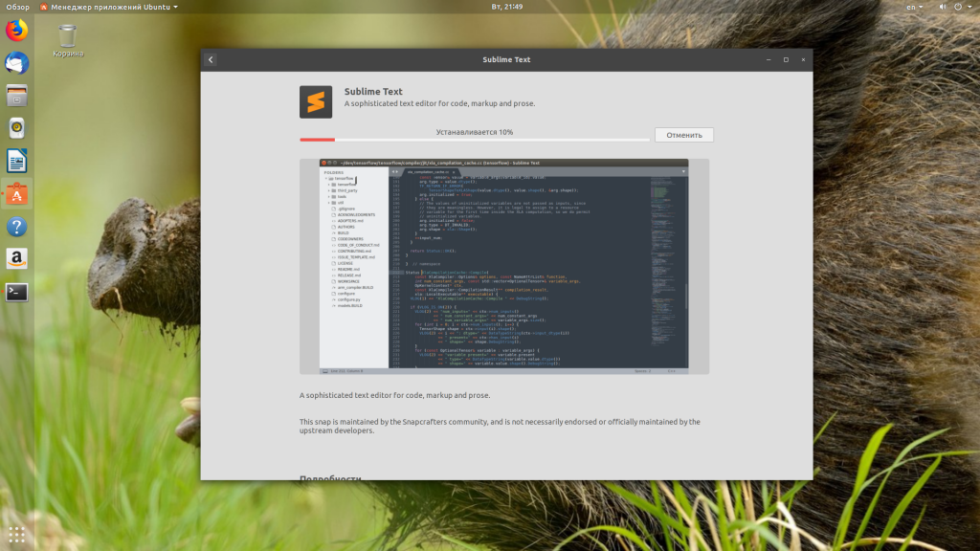Launch Firefox from the dock
The image size is (980, 551).
(x=17, y=31)
